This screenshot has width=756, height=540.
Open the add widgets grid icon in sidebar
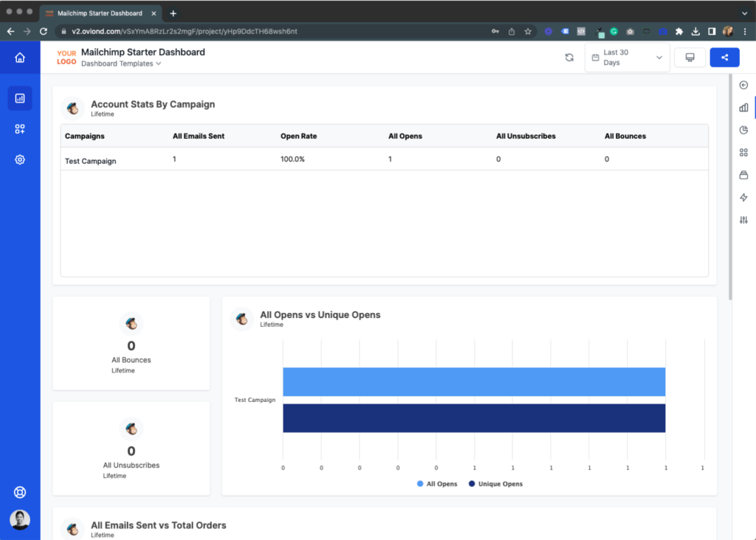click(20, 128)
